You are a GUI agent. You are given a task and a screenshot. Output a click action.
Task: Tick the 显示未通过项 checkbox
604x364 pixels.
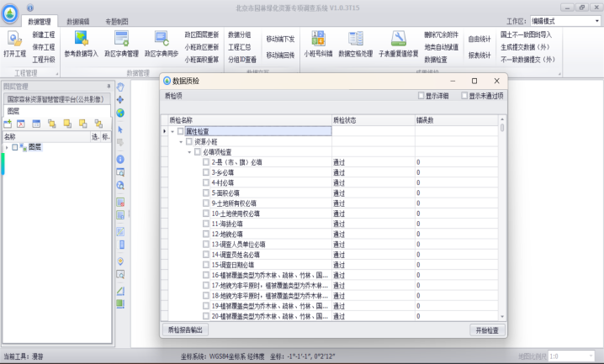[463, 96]
